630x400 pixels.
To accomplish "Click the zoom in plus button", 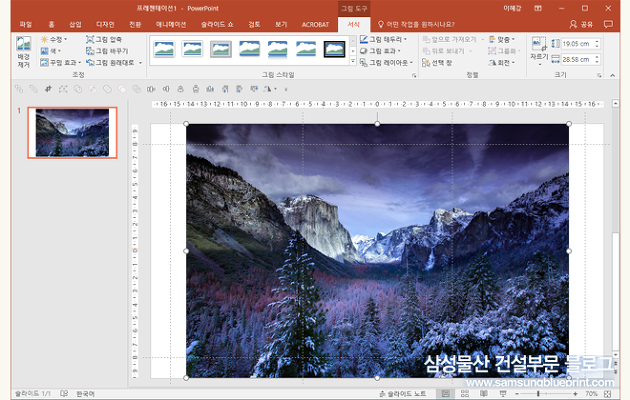I will (575, 394).
